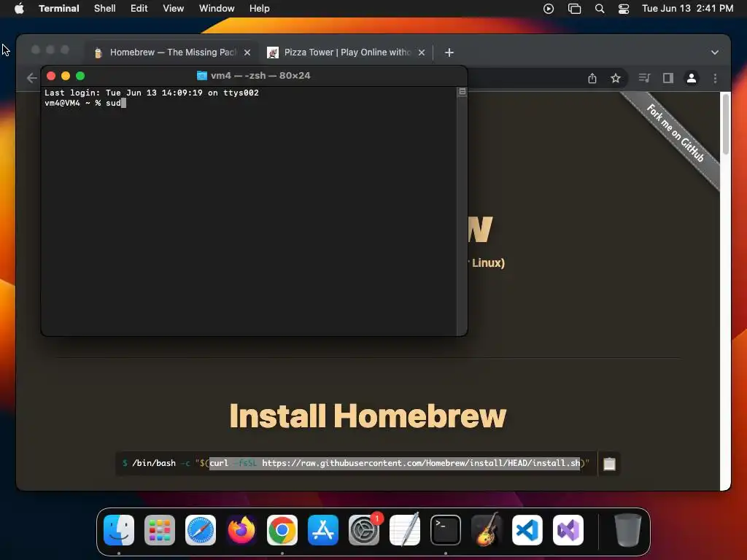Viewport: 747px width, 560px height.
Task: Open Google Chrome from the Dock
Action: (282, 530)
